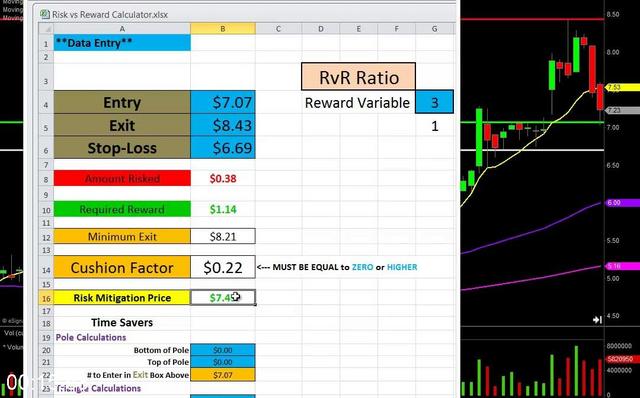Viewport: 640px width, 398px height.
Task: Click the cell with value 1 in column G
Action: tap(434, 125)
